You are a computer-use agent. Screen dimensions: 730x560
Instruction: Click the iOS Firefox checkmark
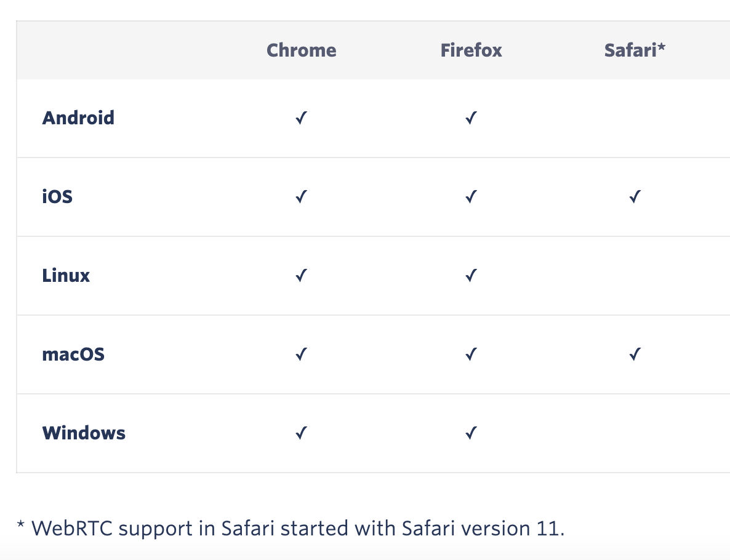[471, 196]
